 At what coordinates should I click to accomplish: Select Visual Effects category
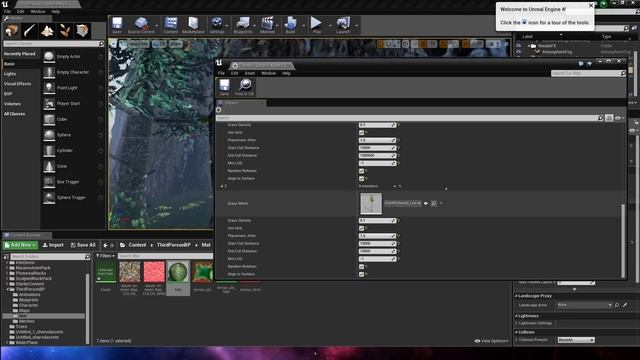click(x=18, y=84)
